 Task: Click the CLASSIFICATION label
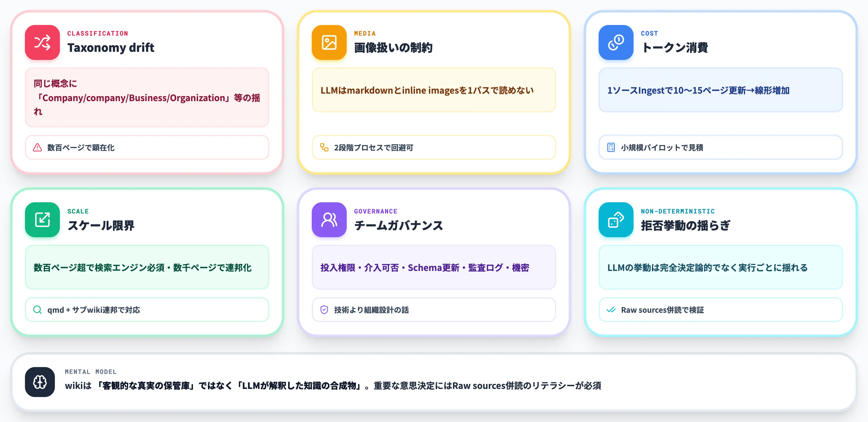tap(98, 33)
